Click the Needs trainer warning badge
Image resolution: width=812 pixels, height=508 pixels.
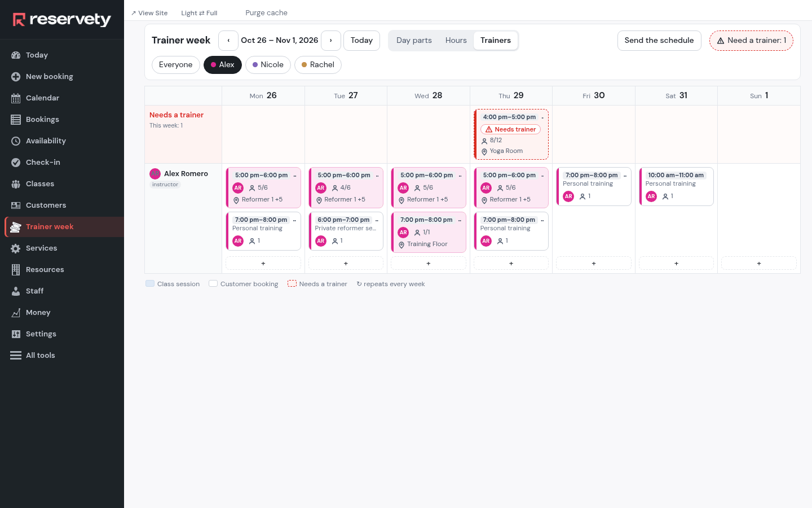pyautogui.click(x=510, y=129)
